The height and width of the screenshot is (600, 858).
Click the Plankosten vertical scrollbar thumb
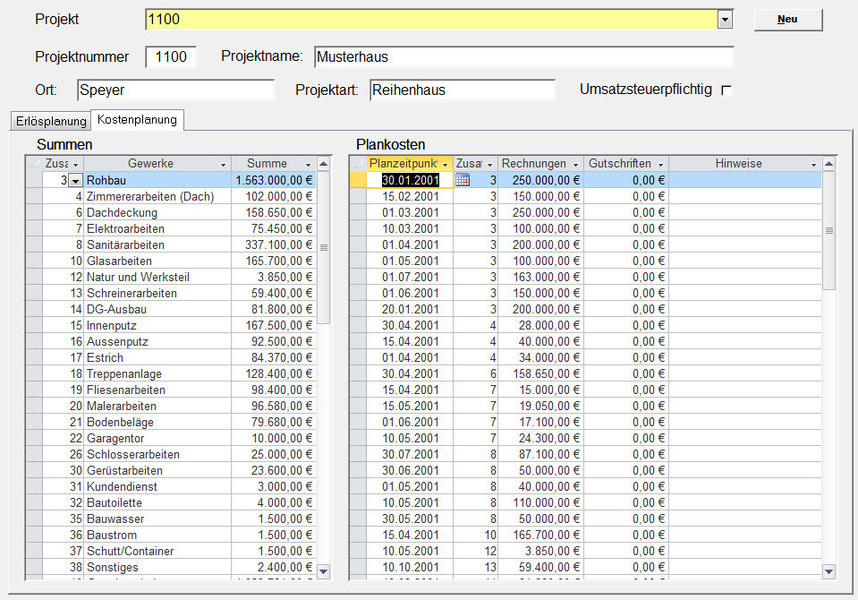pyautogui.click(x=829, y=230)
